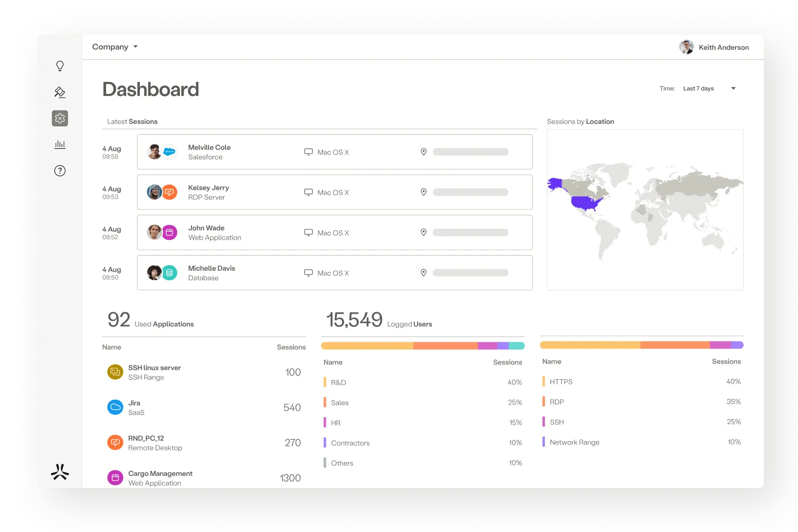Click the Jira cloud icon
The height and width of the screenshot is (532, 798).
click(115, 407)
